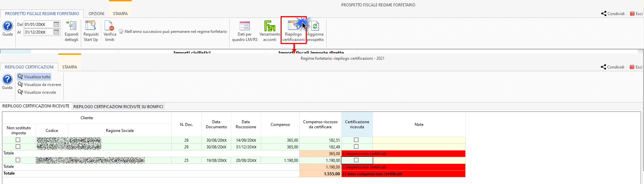Viewport: 644px width, 184px height.
Task: Open Riepilogo certificazioni
Action: (293, 30)
